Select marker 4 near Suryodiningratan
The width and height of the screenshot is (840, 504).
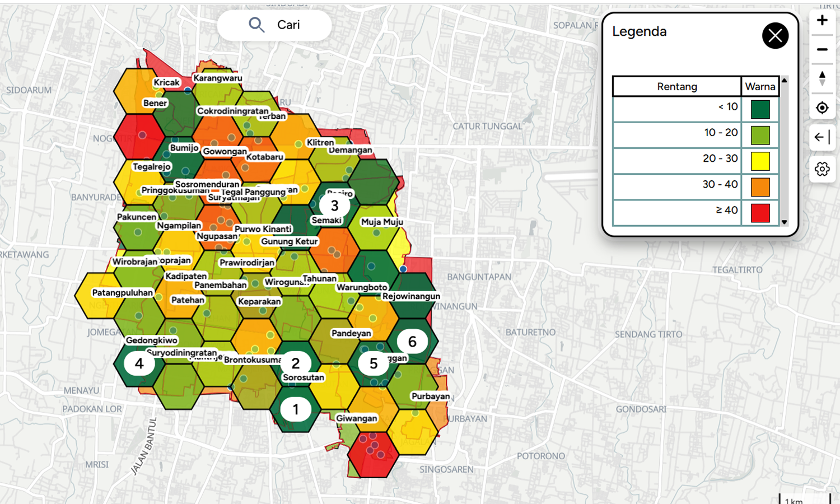(139, 363)
